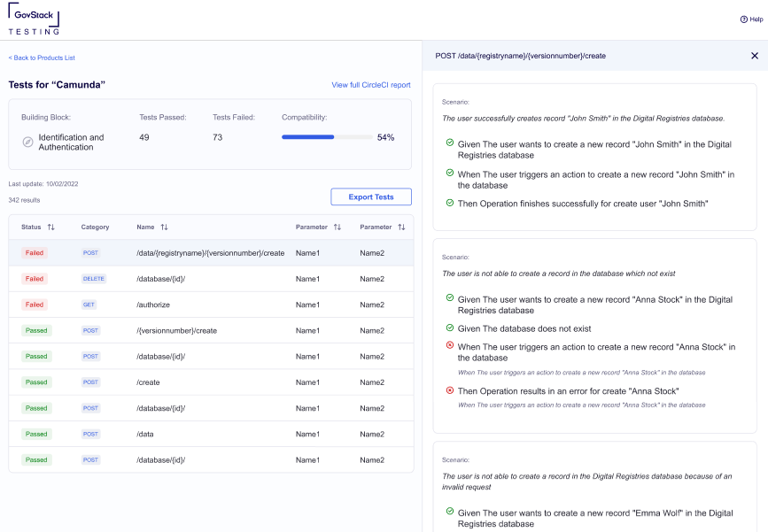Viewport: 768px width, 532px height.
Task: Click fail icon for When Anna Stock step
Action: [450, 345]
